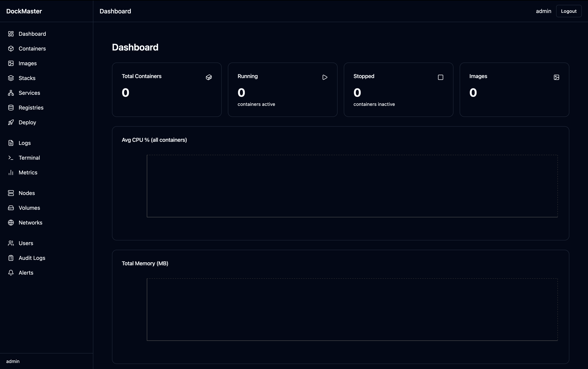Click the Stacks layers icon in sidebar
588x369 pixels.
11,78
